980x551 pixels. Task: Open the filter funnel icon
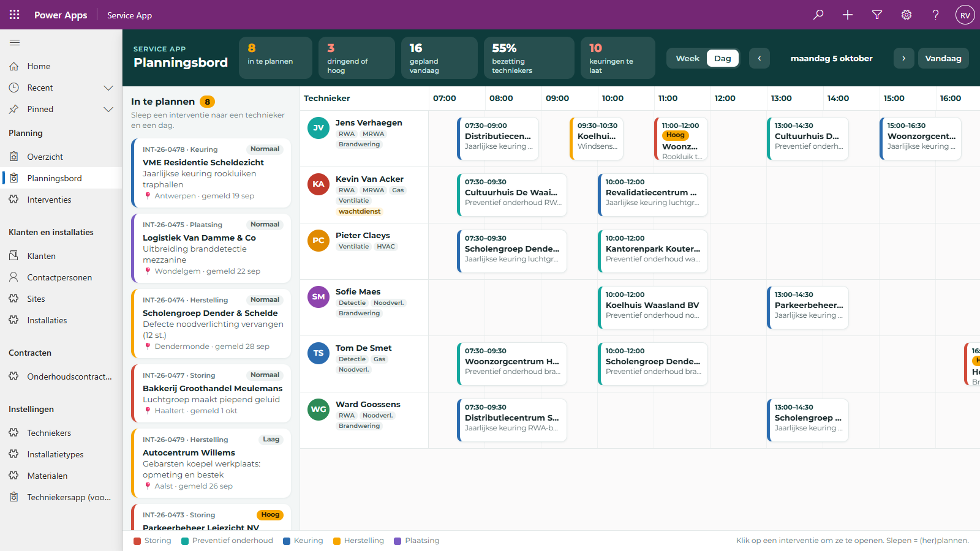(877, 15)
